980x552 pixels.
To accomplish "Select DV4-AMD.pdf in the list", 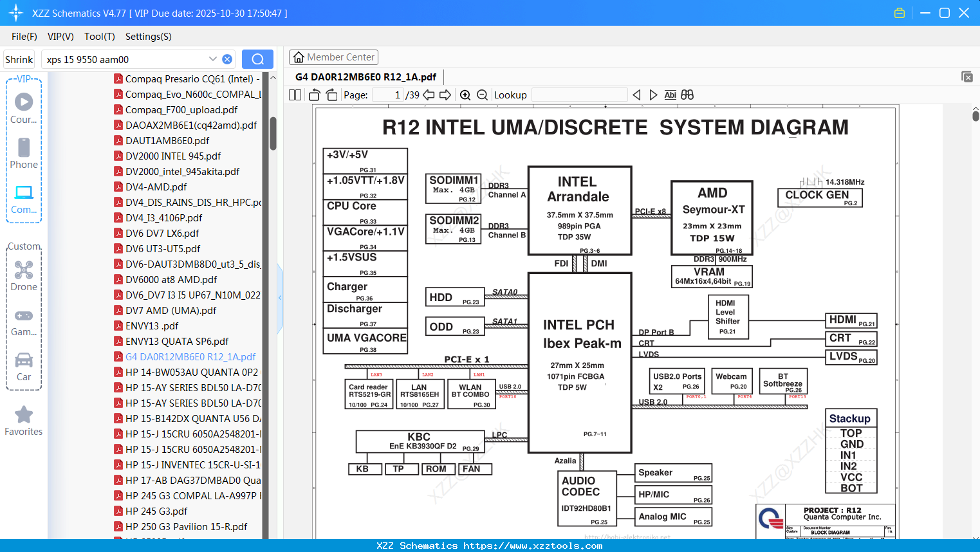I will coord(151,187).
